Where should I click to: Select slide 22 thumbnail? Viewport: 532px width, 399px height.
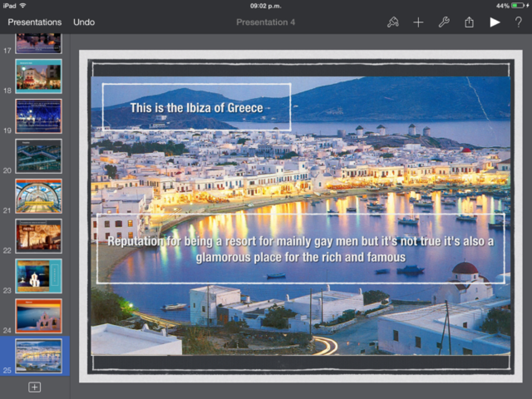[x=38, y=236]
